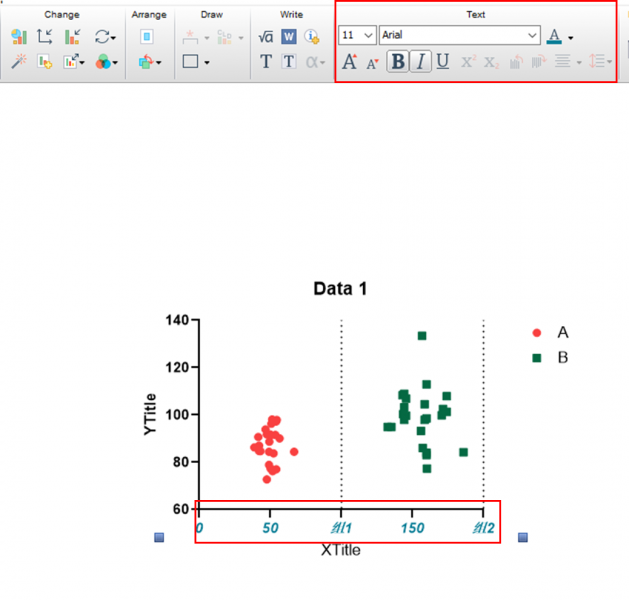Viewport: 629px width, 600px height.
Task: Click the line spacing icon
Action: [x=597, y=62]
